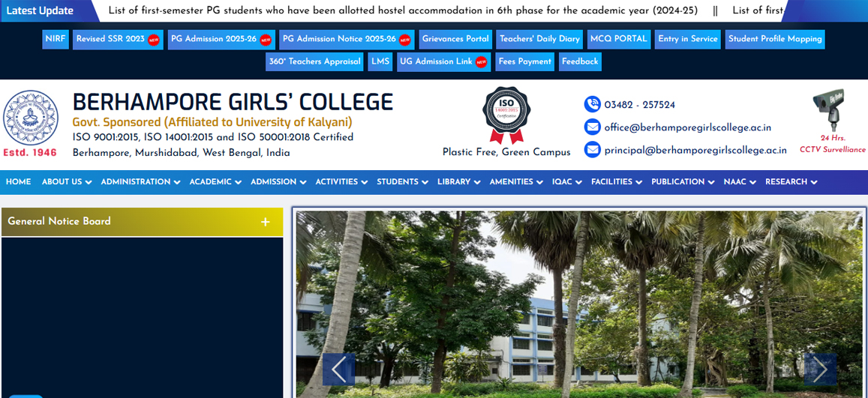Open Entry in Service link
868x398 pixels.
pos(687,39)
